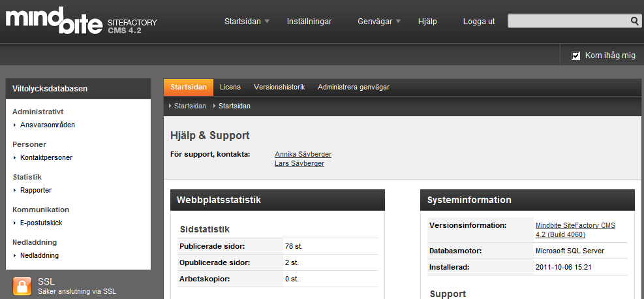Open Genvägar in the top menu
This screenshot has height=299, width=644.
tap(375, 22)
